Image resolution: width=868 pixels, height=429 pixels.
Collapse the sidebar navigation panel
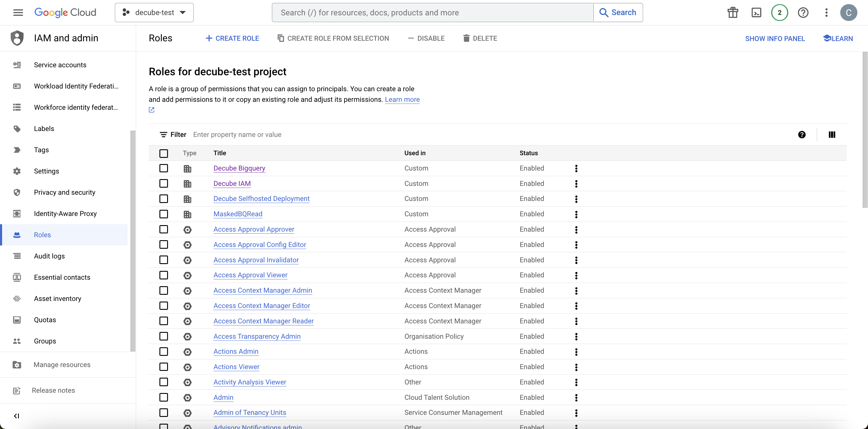tap(16, 416)
